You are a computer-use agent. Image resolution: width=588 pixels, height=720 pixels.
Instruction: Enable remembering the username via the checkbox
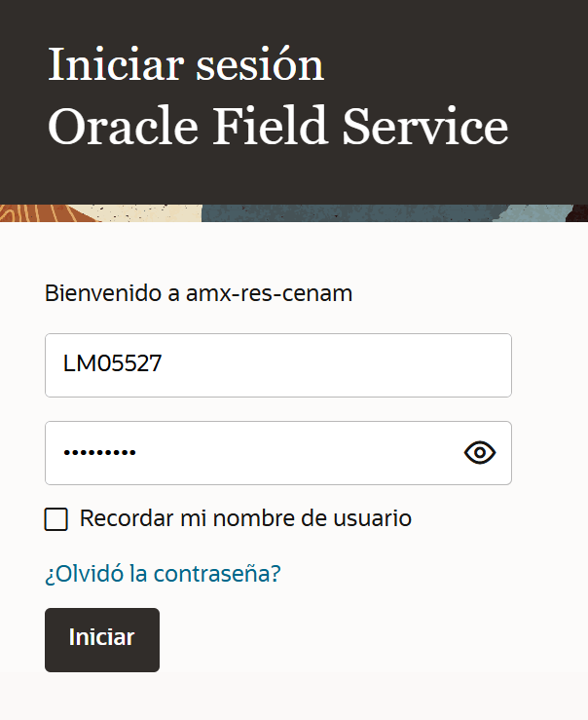coord(56,519)
